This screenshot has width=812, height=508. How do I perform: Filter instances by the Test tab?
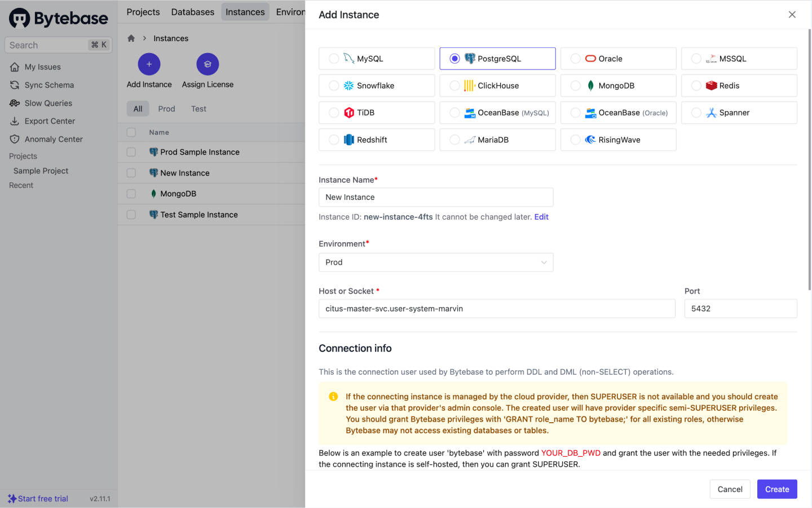point(198,109)
